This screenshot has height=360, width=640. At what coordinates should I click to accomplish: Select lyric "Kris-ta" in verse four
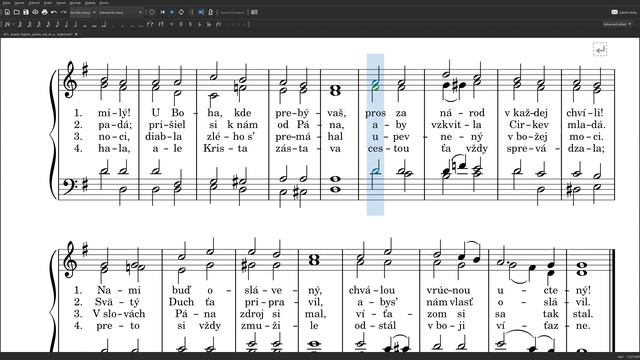[225, 149]
